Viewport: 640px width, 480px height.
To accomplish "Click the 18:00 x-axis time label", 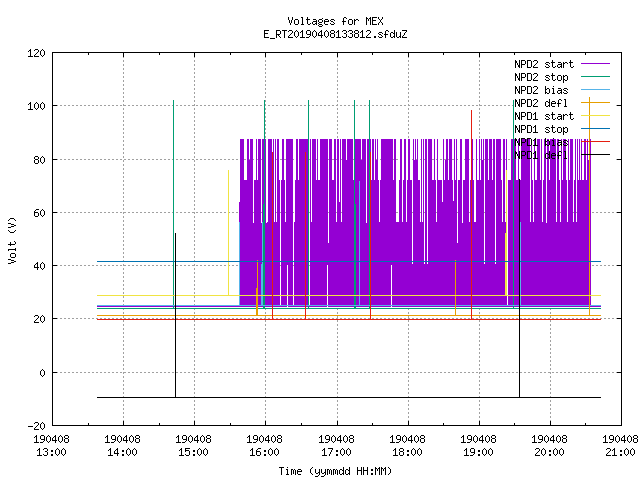I will [x=407, y=452].
